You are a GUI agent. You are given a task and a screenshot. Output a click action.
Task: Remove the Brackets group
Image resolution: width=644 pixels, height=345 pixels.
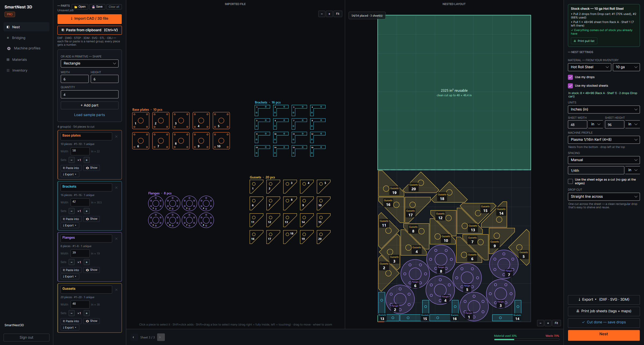pyautogui.click(x=116, y=188)
